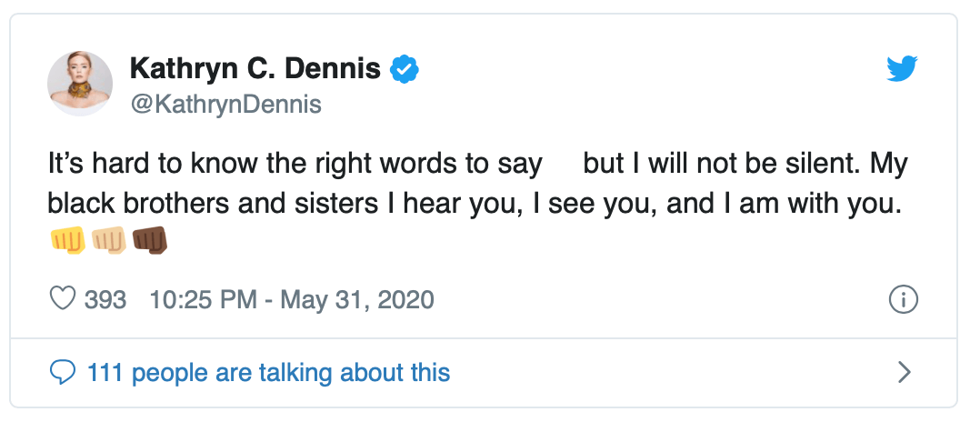Open the @KathrynDennis handle link
The image size is (980, 422).
tap(225, 105)
